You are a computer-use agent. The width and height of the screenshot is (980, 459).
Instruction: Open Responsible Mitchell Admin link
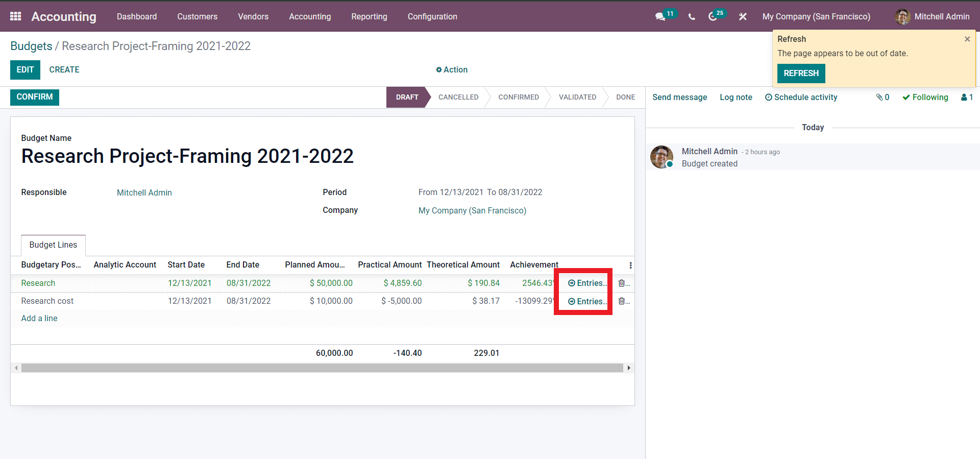pos(144,192)
